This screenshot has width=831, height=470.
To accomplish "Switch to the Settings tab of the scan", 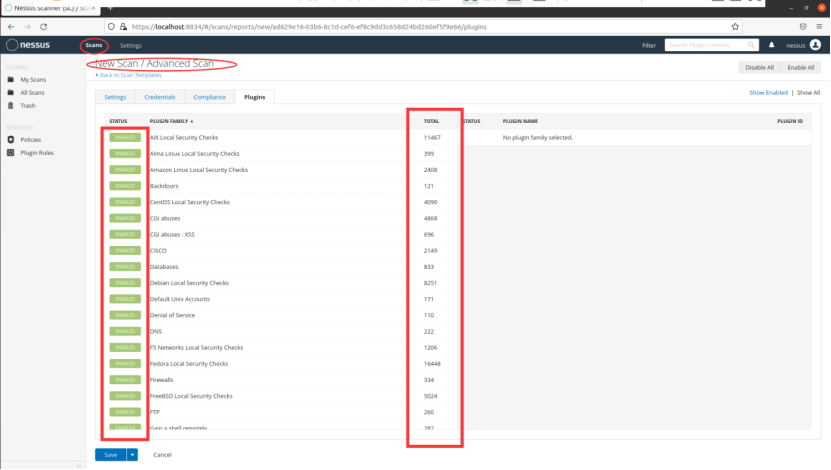I will tap(115, 97).
